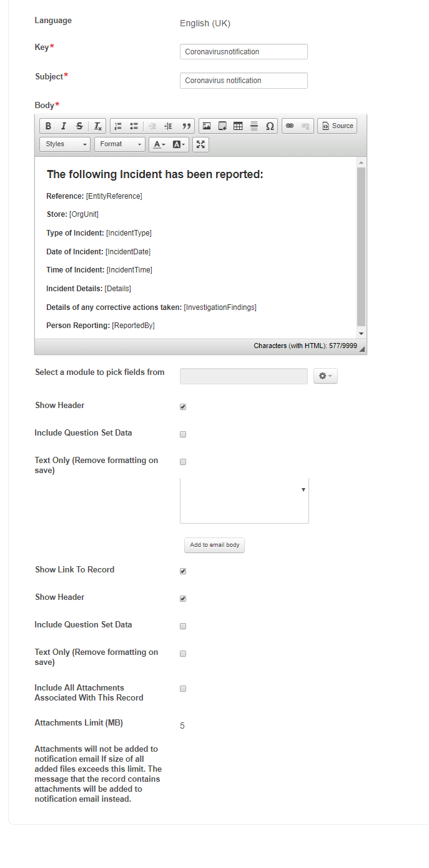Click the strikethrough icon
The height and width of the screenshot is (868, 429).
[x=79, y=126]
